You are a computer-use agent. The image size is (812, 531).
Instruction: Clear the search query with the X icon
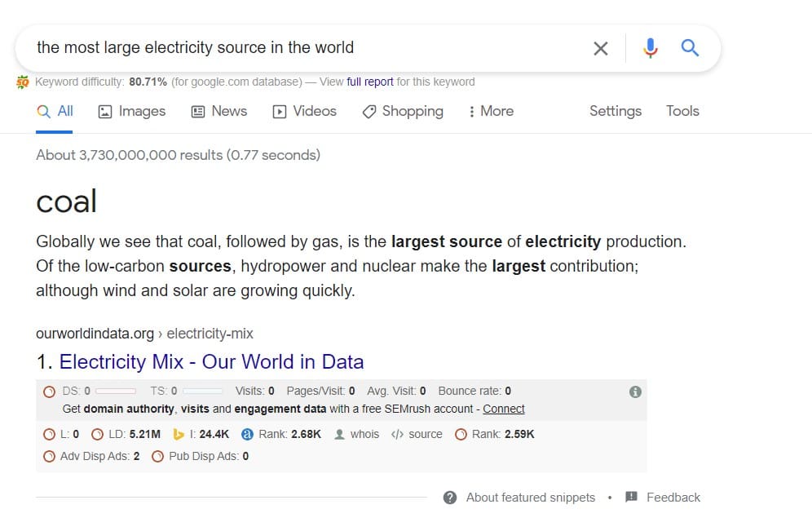pos(600,48)
